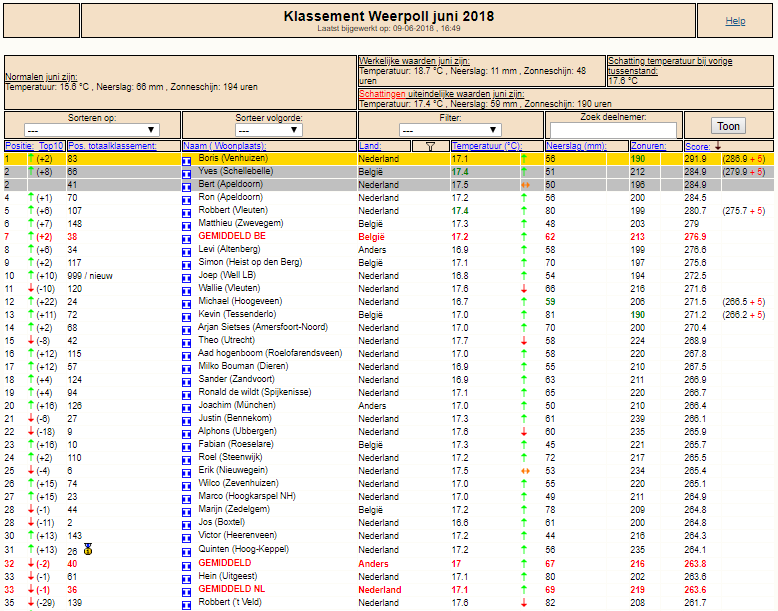
Task: Click the blue icon beside Joachim (München)
Action: [187, 408]
